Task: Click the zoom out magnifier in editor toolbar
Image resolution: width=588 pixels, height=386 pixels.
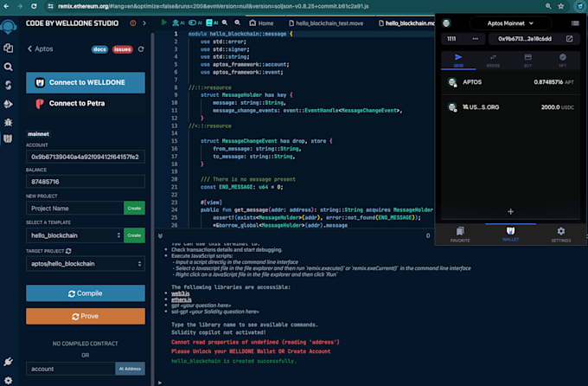Action: 225,23
